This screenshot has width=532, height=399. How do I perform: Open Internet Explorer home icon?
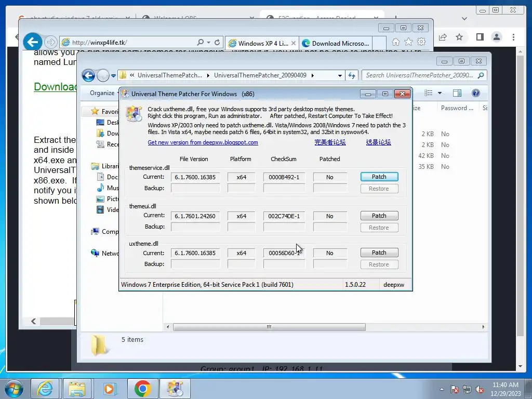point(395,42)
